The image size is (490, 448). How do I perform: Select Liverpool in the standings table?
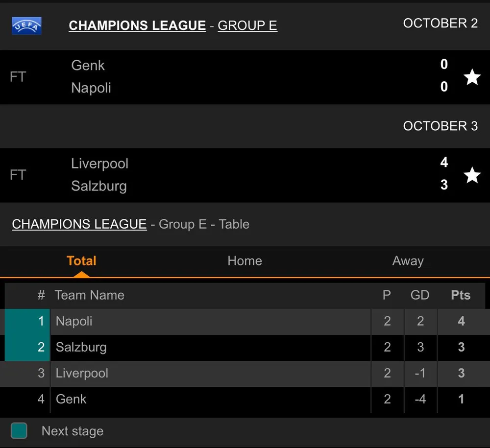[x=82, y=373]
